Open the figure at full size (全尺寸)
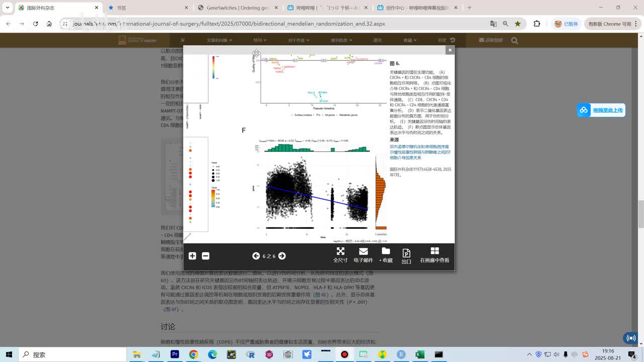Viewport: 644px width, 362px height. tap(341, 255)
